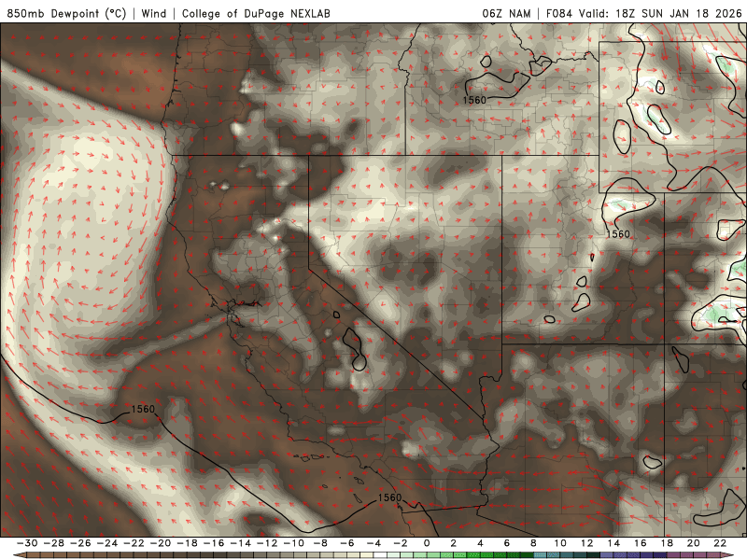
Task: Click the 1560 contour label beneath the northern closed contour
Action: point(474,100)
